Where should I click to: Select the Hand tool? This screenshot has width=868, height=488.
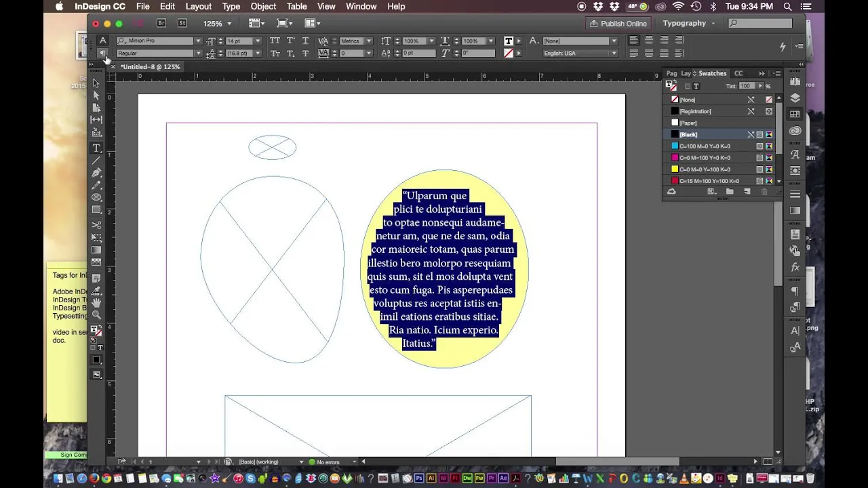[x=96, y=302]
